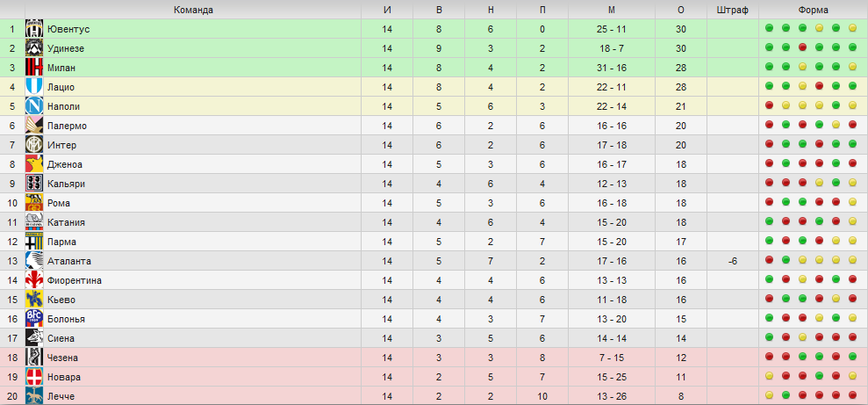Screen dimensions: 868x405
Task: Click the Lazio team badge
Action: 34,87
